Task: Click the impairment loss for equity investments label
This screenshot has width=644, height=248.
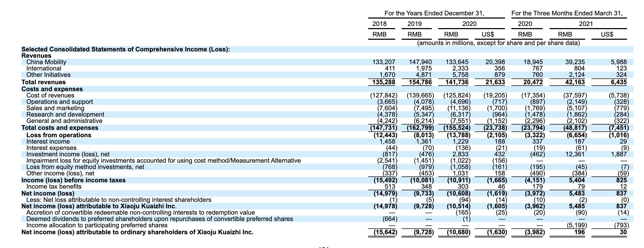Action: [x=163, y=161]
